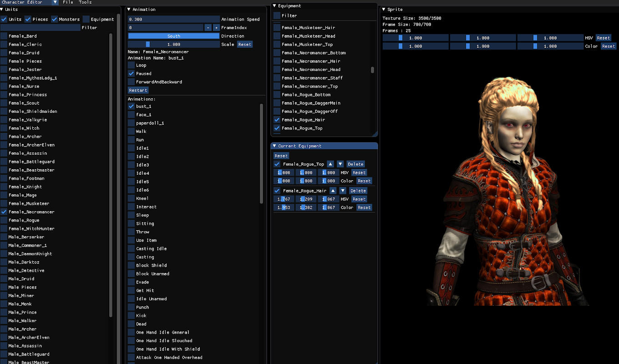Delete Female_Rogue_Top from equipment
Image resolution: width=619 pixels, height=364 pixels.
pos(355,164)
